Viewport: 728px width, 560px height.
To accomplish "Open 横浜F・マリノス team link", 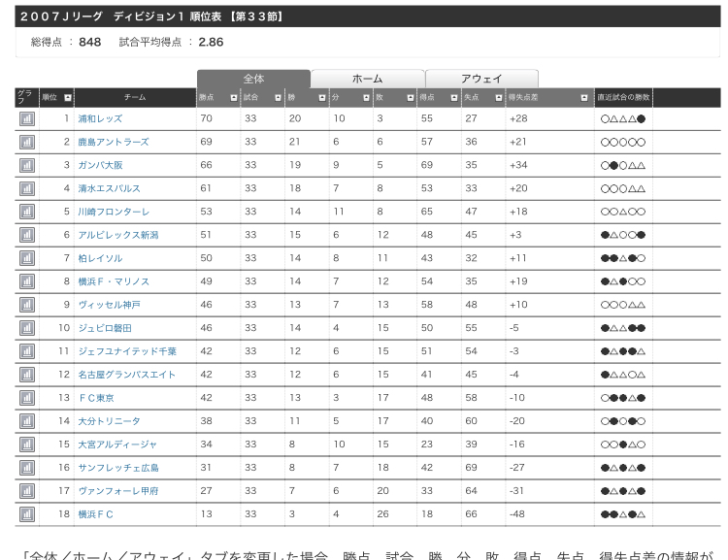I will [114, 281].
